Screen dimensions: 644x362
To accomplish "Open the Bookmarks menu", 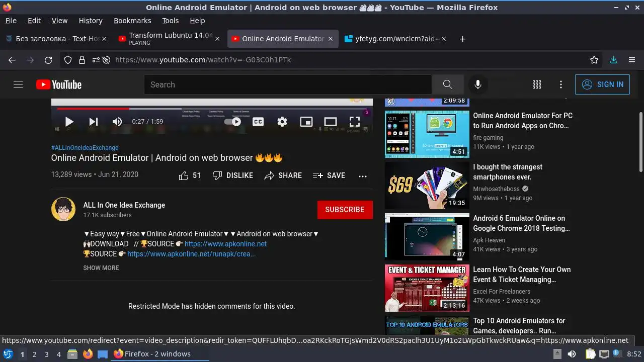I will point(132,21).
